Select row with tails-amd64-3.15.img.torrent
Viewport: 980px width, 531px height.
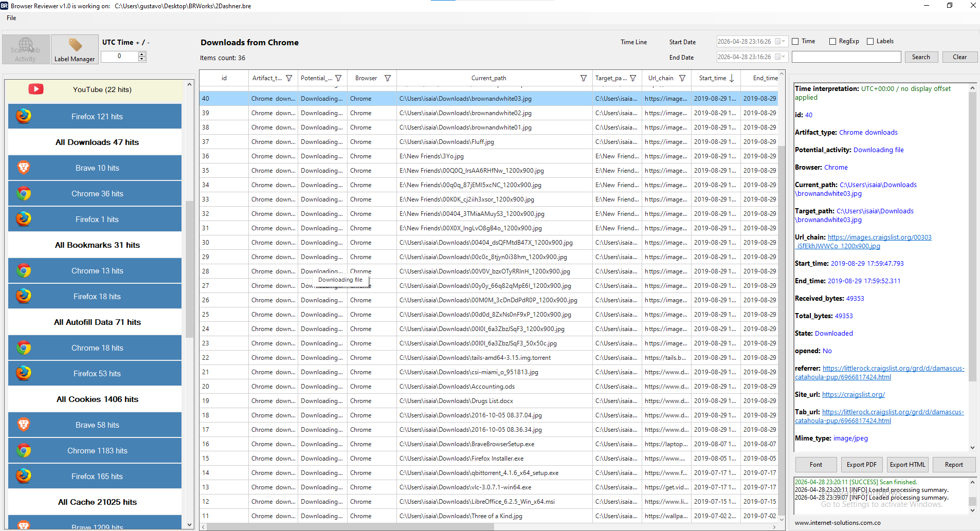click(488, 358)
